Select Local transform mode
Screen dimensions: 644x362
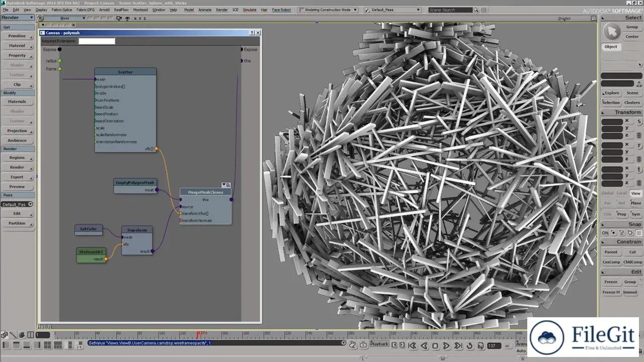click(622, 193)
